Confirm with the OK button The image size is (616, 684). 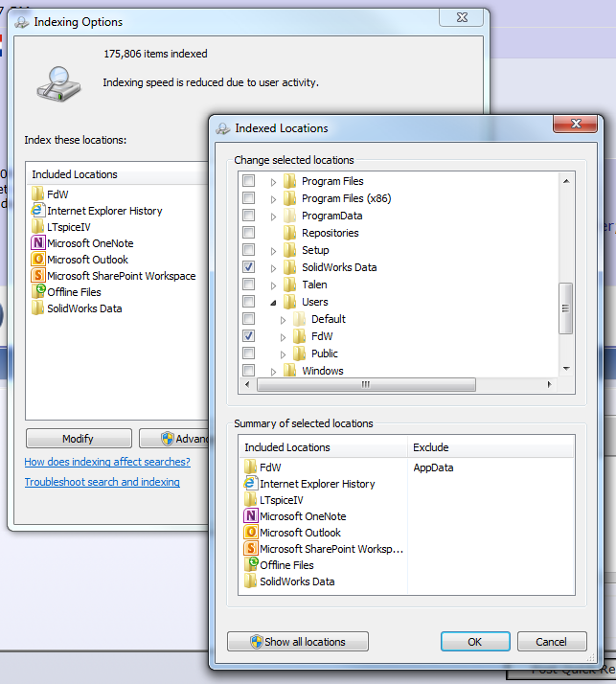(475, 641)
